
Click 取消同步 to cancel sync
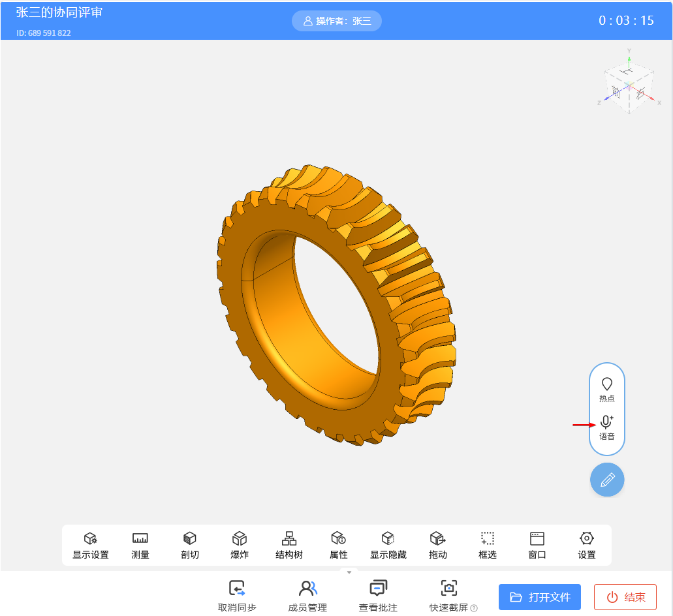point(237,595)
